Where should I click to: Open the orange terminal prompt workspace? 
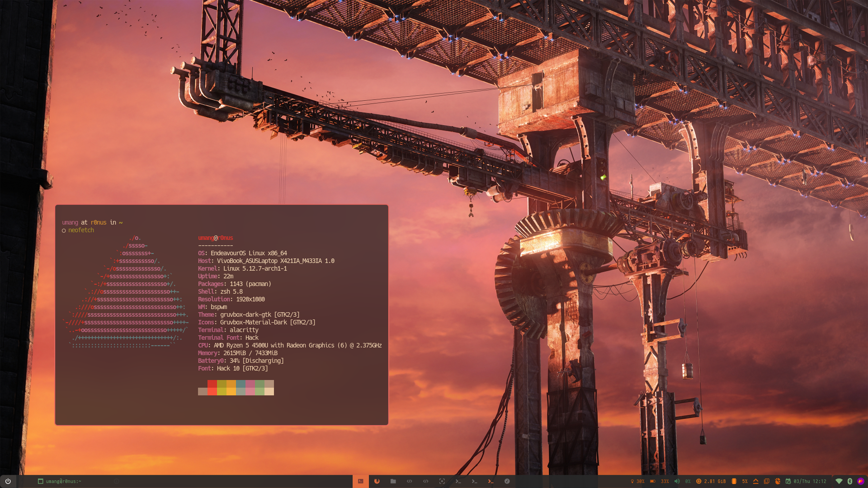tap(491, 481)
